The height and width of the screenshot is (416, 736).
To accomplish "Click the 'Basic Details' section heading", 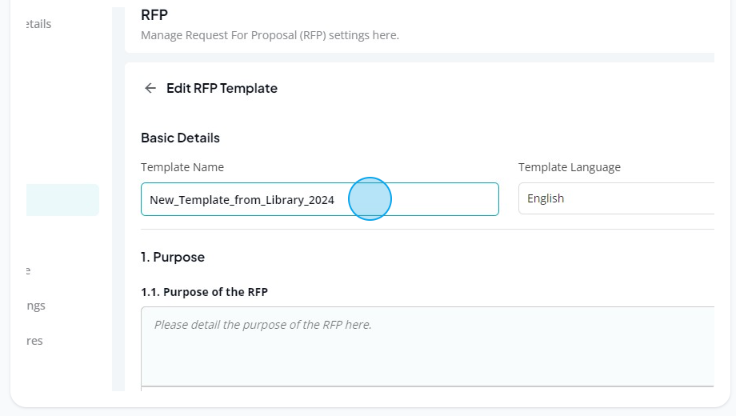I will click(x=180, y=138).
